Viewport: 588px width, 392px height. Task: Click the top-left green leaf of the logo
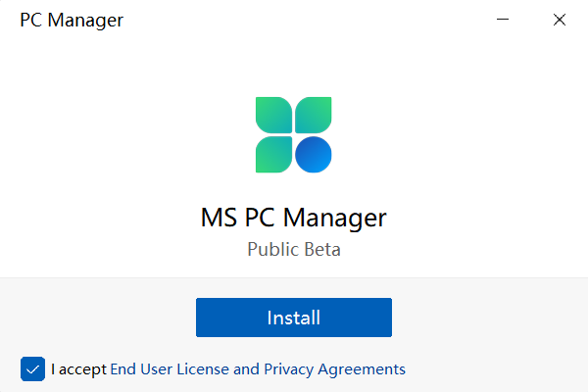tap(274, 115)
